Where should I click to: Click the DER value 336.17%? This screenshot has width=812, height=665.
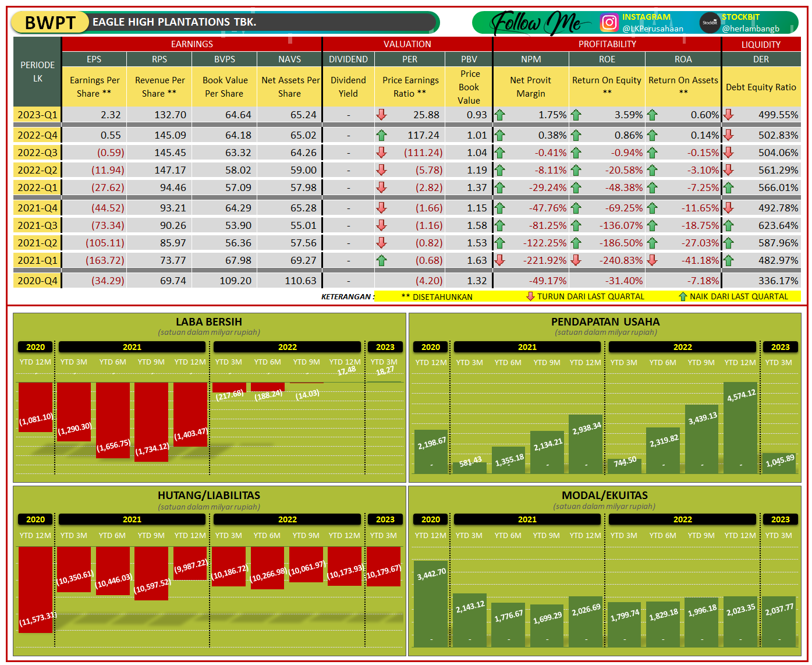[779, 281]
